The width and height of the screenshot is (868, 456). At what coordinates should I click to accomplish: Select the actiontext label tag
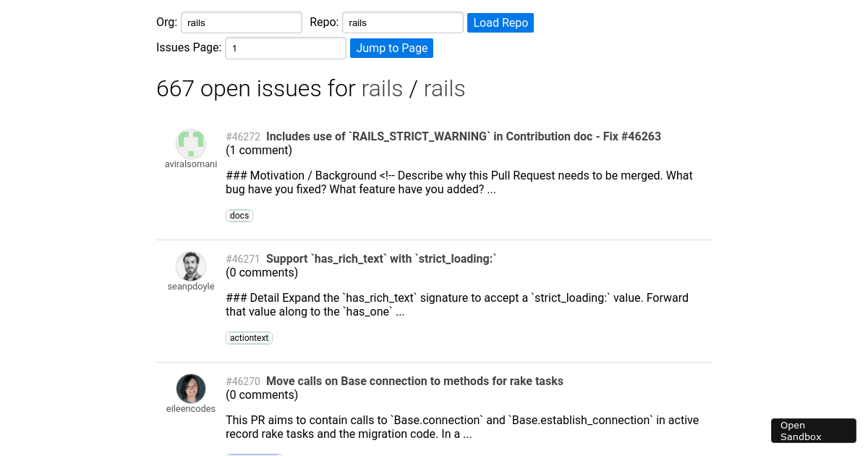coord(249,338)
